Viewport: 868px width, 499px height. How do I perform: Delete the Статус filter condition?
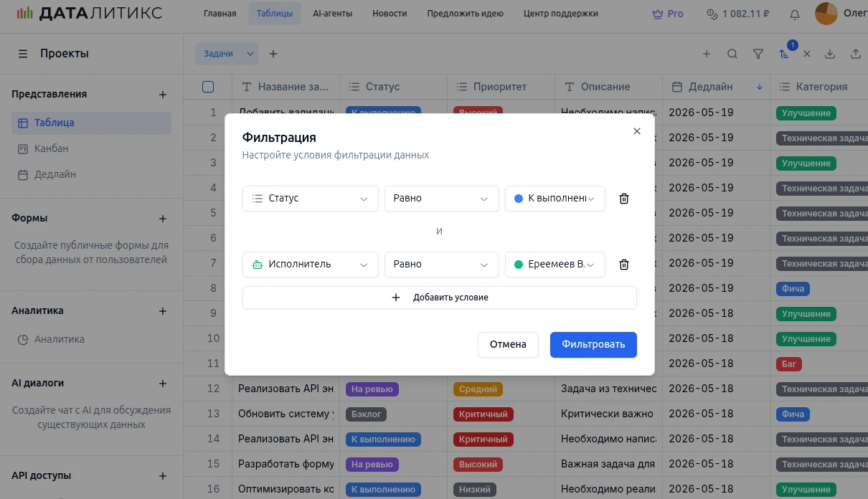[x=623, y=199]
